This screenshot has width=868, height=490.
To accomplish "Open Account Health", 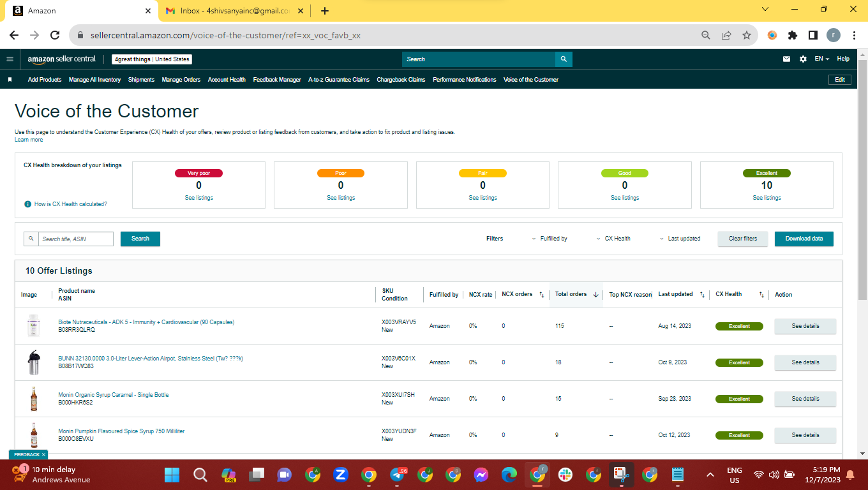I will [x=227, y=80].
